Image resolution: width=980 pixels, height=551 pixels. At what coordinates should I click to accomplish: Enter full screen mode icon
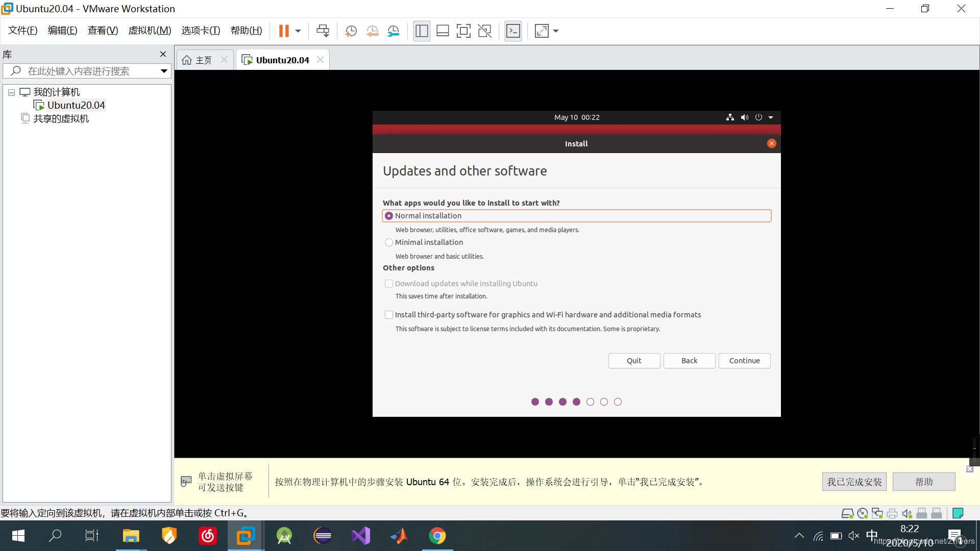[463, 31]
